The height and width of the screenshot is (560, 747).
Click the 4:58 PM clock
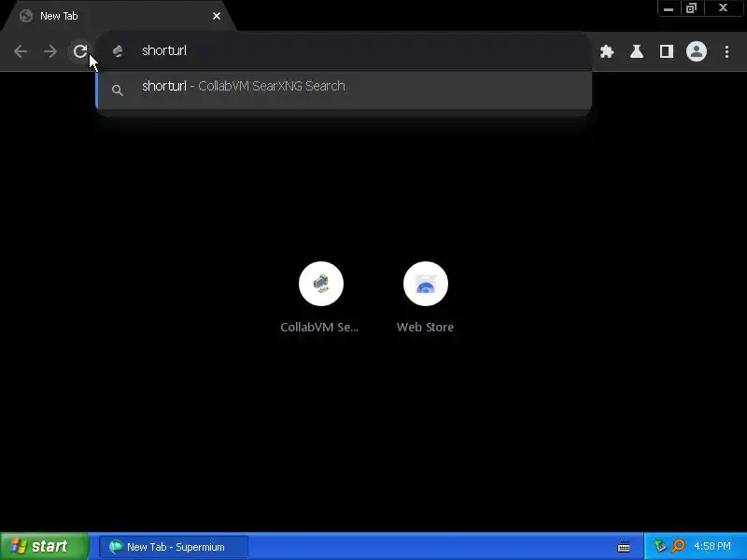coord(712,546)
